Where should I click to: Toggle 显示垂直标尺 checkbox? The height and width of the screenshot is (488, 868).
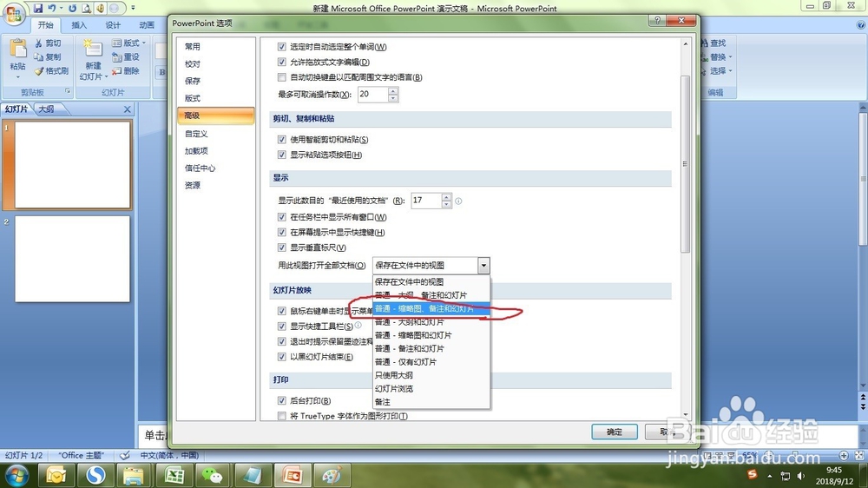point(282,247)
